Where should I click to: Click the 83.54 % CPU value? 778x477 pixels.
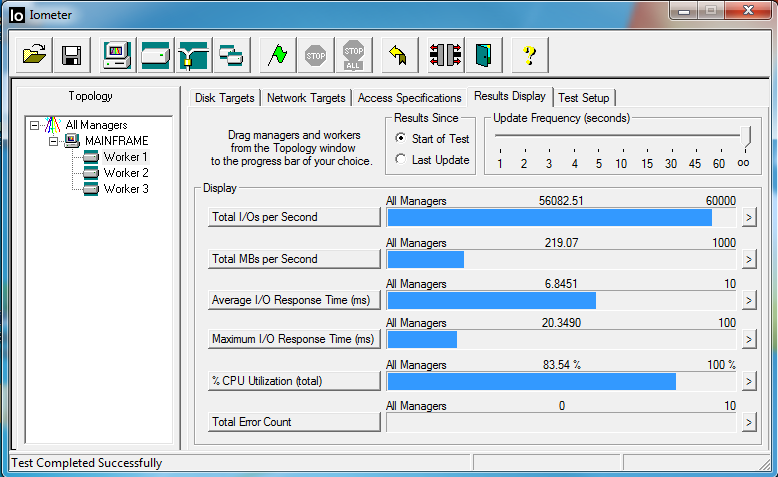tap(561, 365)
